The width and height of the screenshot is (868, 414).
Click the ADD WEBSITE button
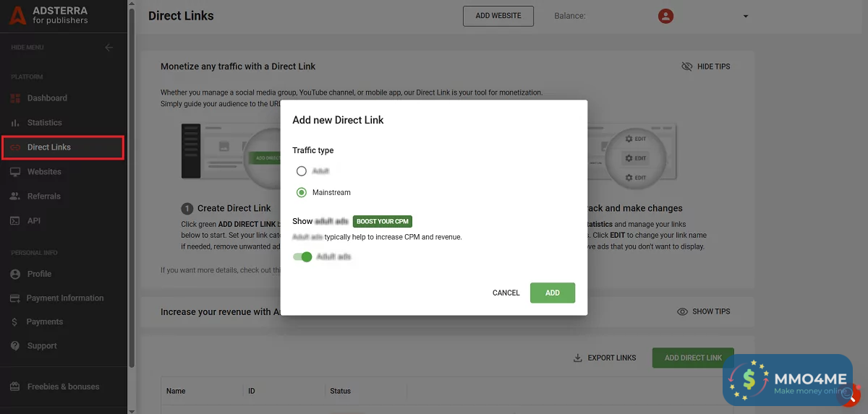point(498,16)
